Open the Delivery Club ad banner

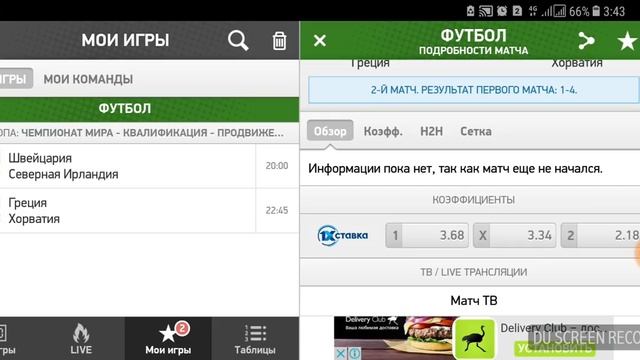(x=473, y=338)
